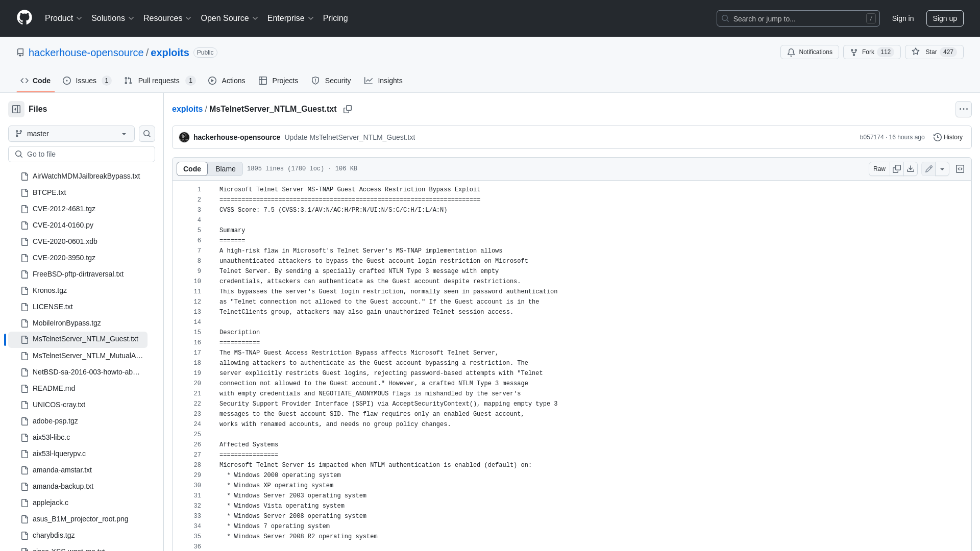980x551 pixels.
Task: Open the exploits repository title link
Action: [170, 53]
